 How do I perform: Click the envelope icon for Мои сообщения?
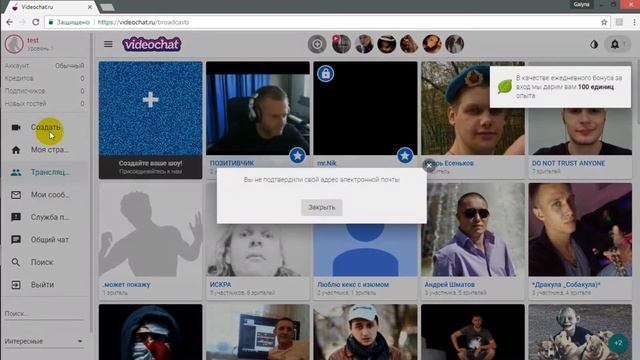pyautogui.click(x=16, y=195)
